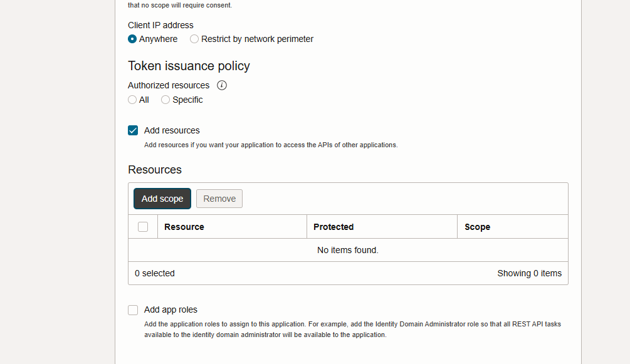Click the No items found row

pos(348,250)
